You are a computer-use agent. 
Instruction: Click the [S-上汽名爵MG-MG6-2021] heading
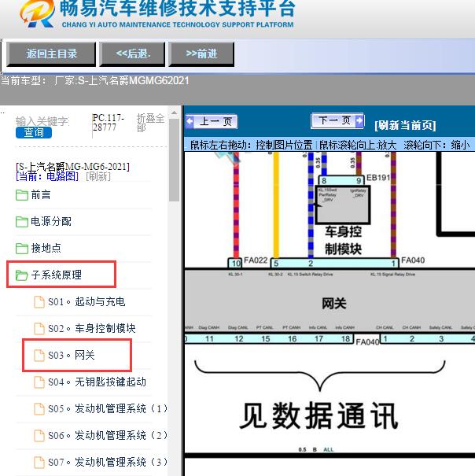[x=72, y=166]
